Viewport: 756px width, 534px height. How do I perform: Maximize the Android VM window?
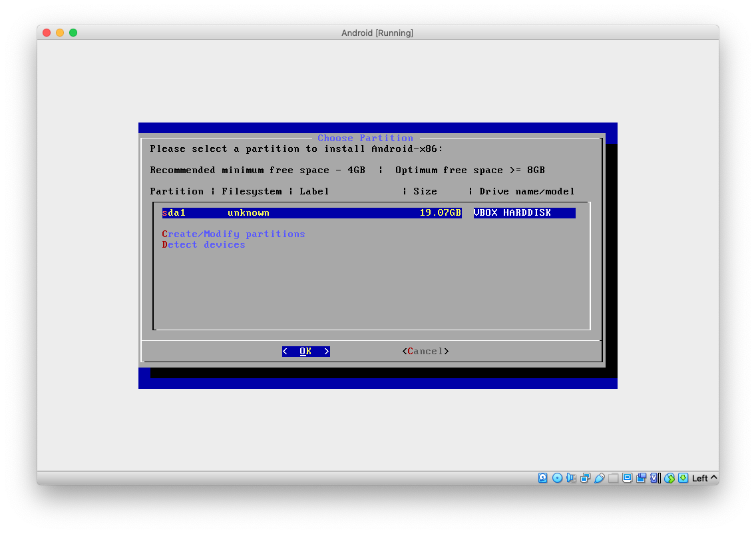73,33
